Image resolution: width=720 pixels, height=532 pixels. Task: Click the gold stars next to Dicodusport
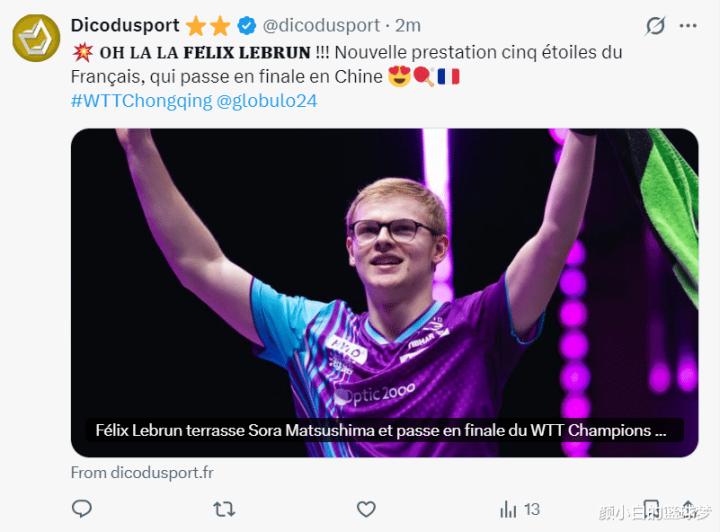pyautogui.click(x=208, y=26)
